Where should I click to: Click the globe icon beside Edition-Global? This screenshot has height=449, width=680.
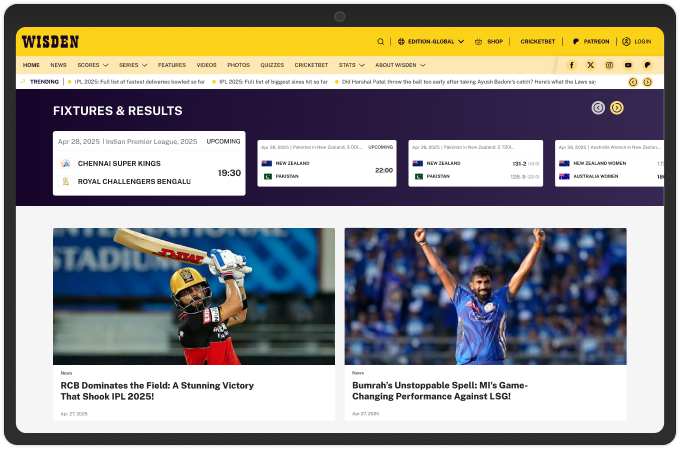tap(401, 42)
